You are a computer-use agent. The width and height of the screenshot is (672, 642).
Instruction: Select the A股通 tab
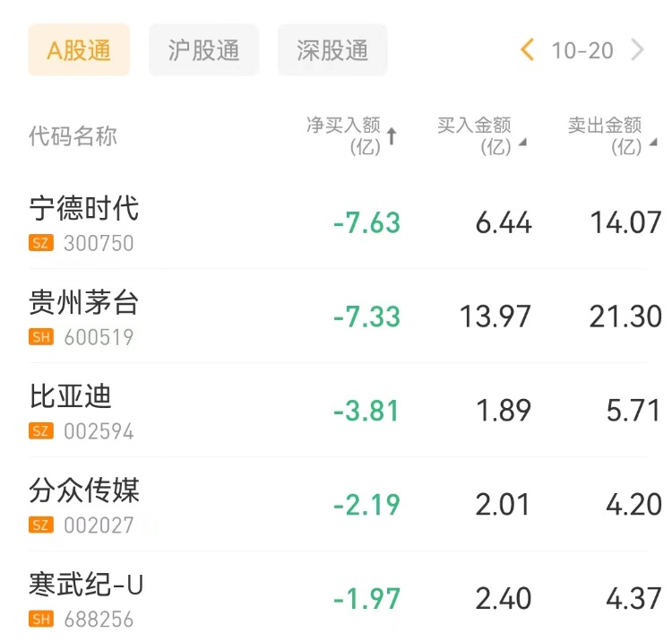click(79, 50)
